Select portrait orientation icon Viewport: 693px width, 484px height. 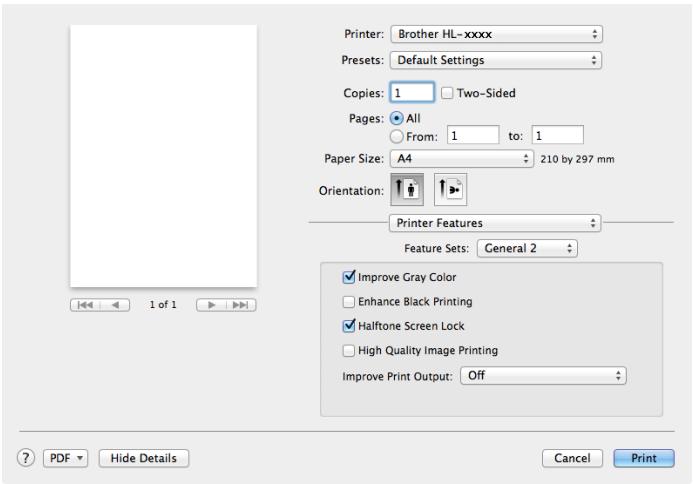(407, 190)
